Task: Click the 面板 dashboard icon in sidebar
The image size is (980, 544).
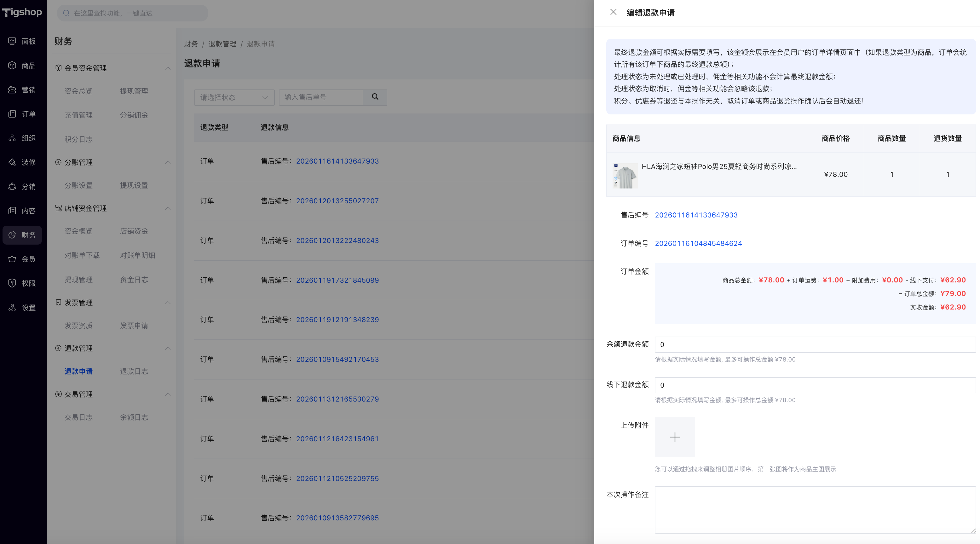Action: pos(12,41)
